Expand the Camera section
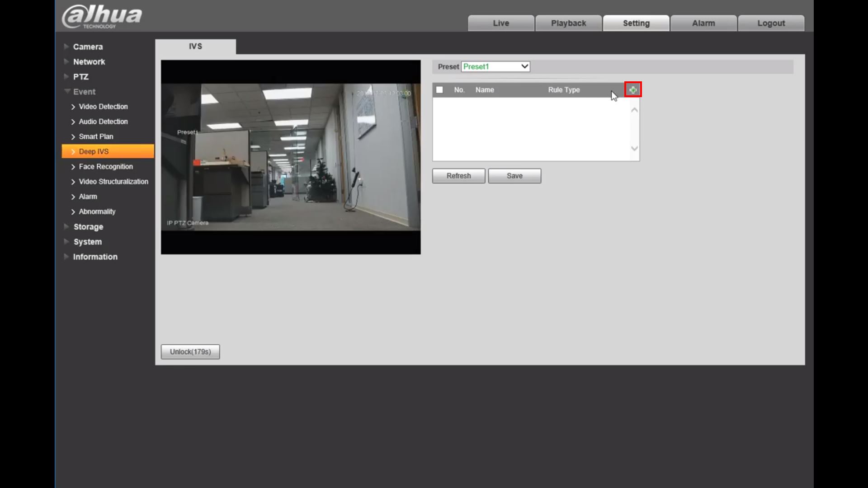 tap(88, 47)
